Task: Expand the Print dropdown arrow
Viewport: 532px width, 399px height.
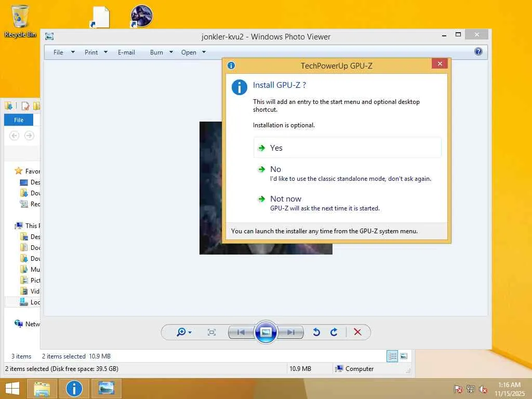Action: pos(105,52)
